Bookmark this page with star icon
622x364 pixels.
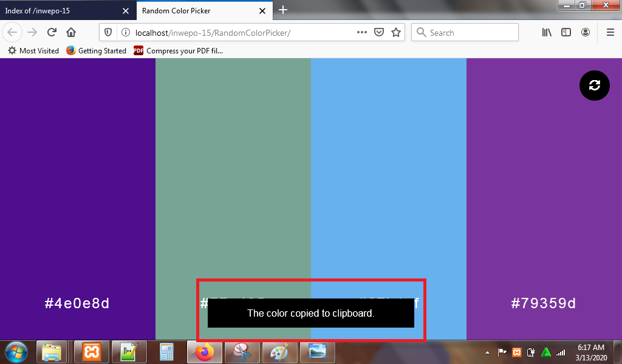[x=396, y=33]
